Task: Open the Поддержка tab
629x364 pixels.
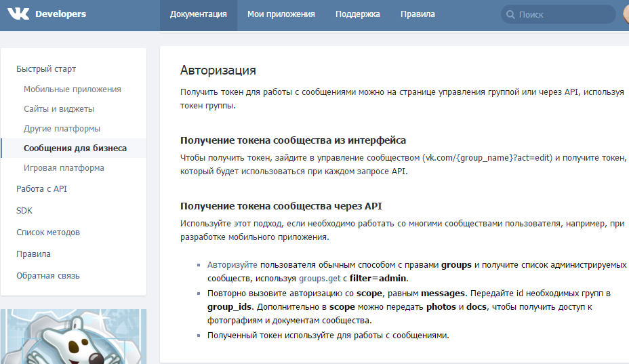Action: 358,14
